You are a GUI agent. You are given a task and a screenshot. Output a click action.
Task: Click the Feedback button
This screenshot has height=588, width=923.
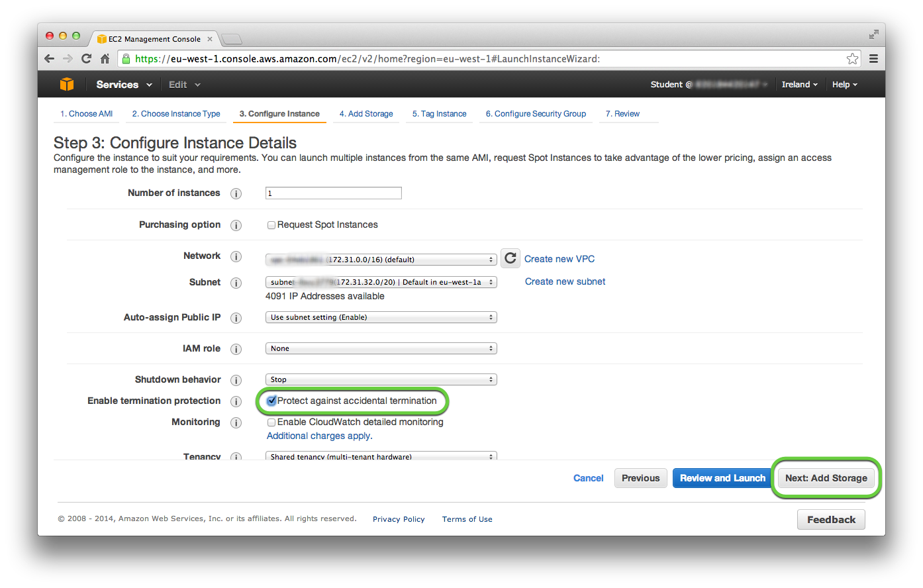pyautogui.click(x=831, y=520)
